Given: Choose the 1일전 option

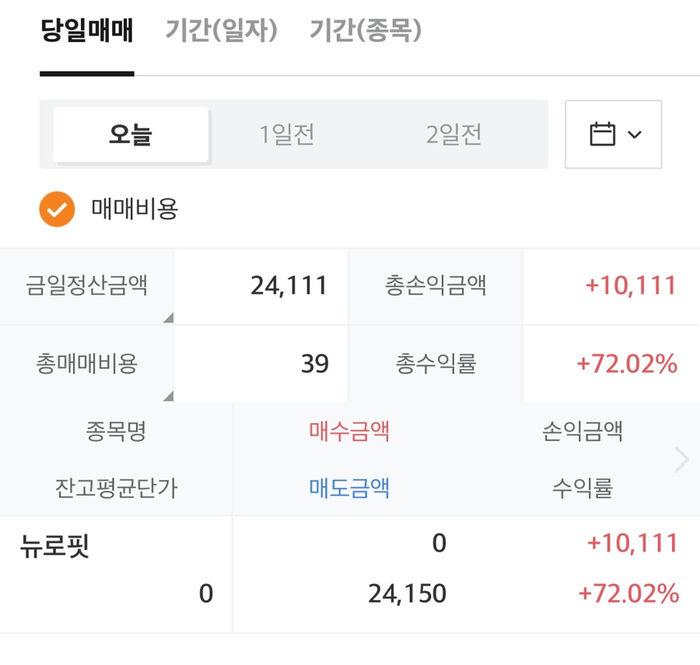Looking at the screenshot, I should pos(287,134).
